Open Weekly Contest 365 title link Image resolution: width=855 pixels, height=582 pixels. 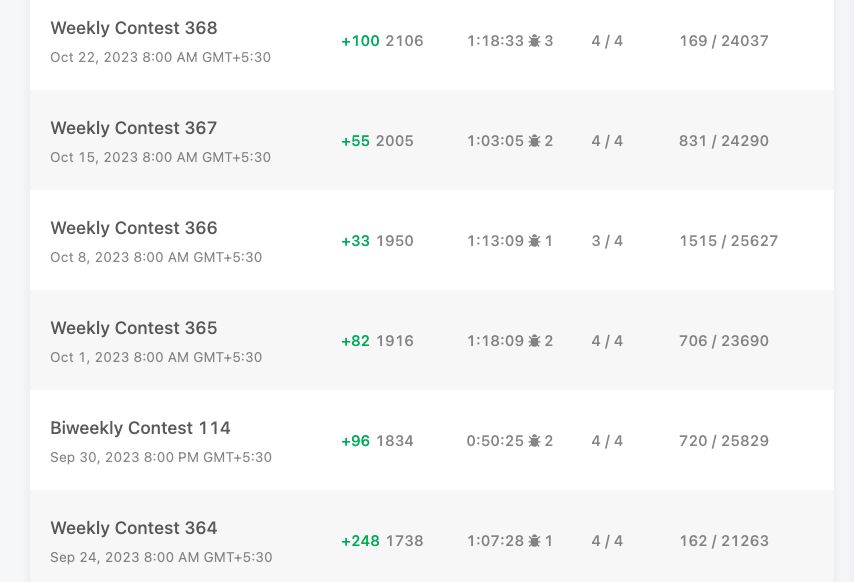pyautogui.click(x=134, y=328)
